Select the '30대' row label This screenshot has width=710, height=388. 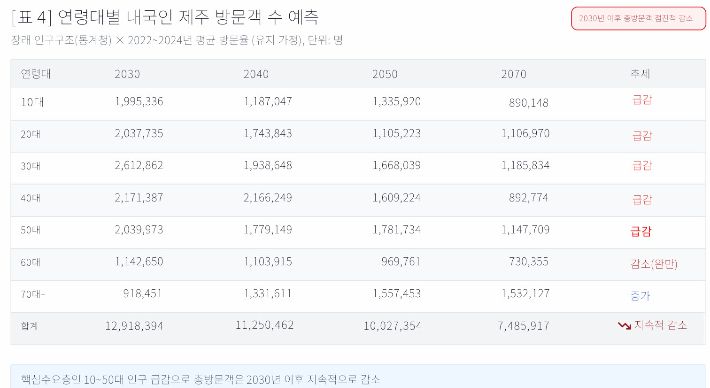[x=30, y=166]
